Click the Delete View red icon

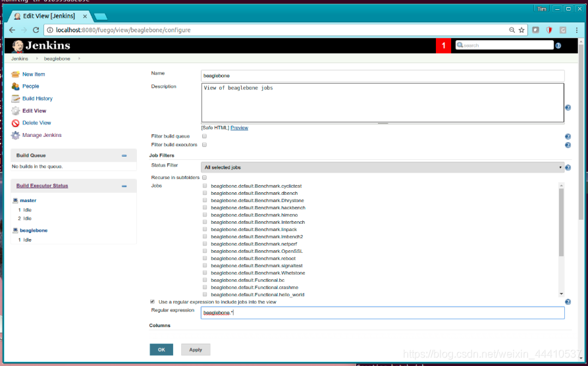[x=15, y=123]
